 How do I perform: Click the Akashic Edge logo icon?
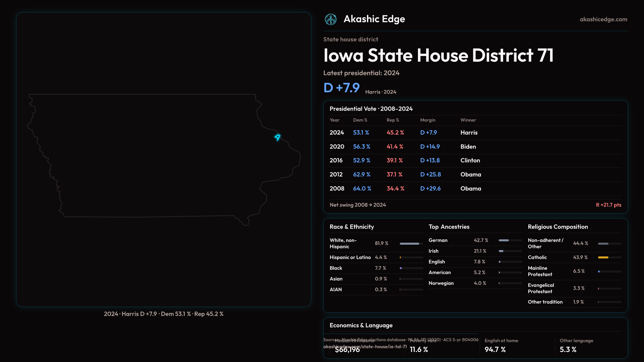330,19
